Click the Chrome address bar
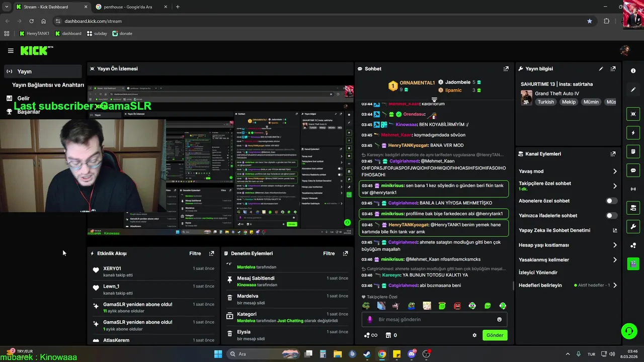The height and width of the screenshot is (362, 644). (322, 21)
